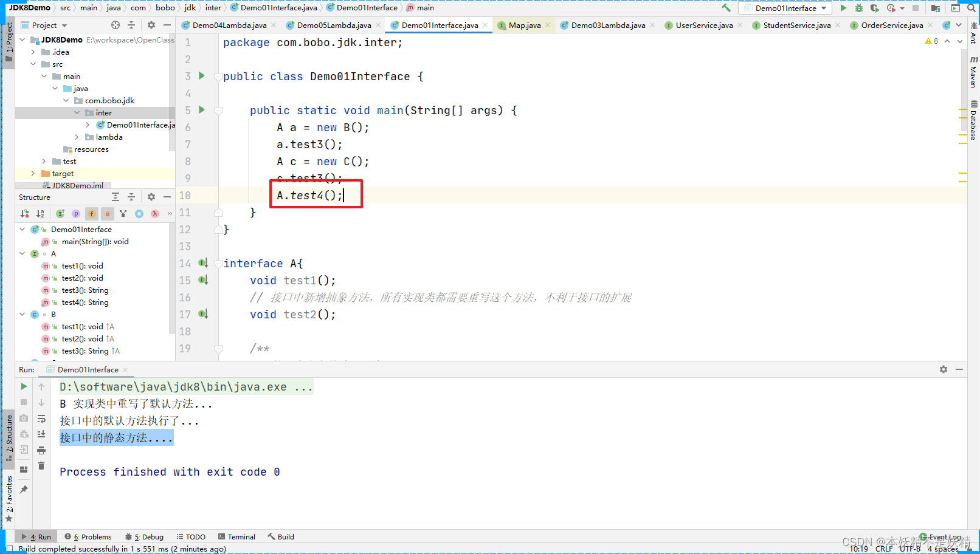Image resolution: width=980 pixels, height=554 pixels.
Task: Click run gutter icon beside main method
Action: (202, 110)
